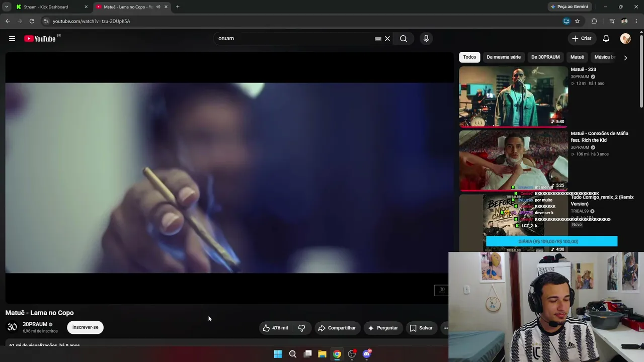Open Discord from the taskbar
Screen dimensions: 644x362
pos(367,354)
